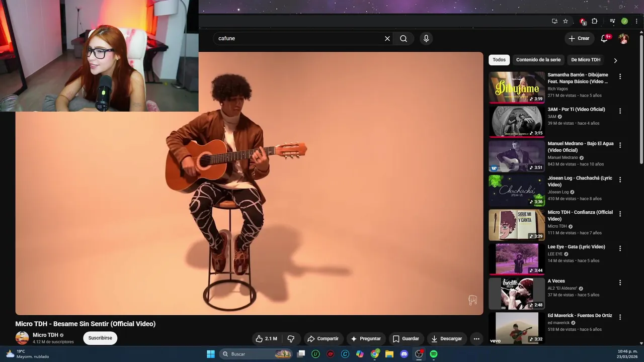Open options for Lee Eye - Gata video

click(620, 248)
